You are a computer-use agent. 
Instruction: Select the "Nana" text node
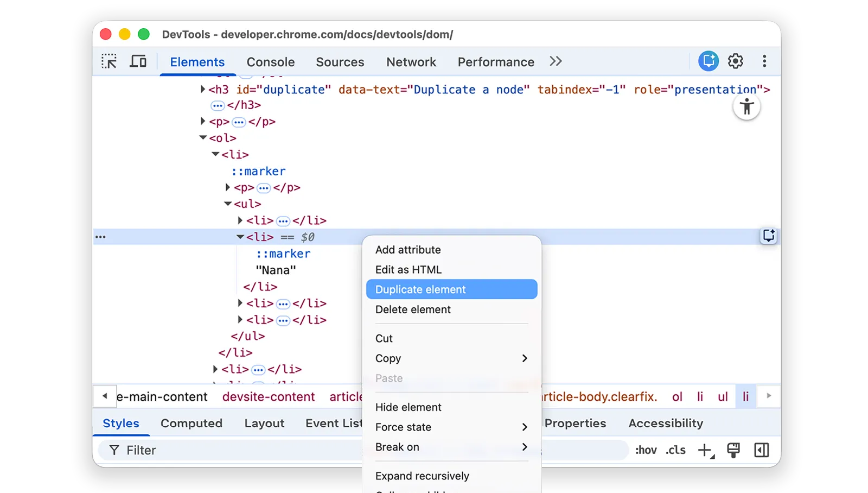tap(276, 270)
